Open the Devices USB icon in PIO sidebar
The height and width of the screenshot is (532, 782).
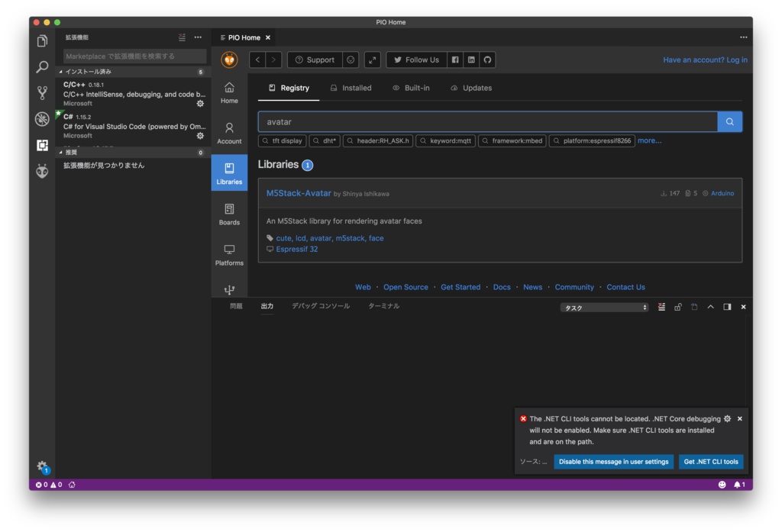[229, 290]
